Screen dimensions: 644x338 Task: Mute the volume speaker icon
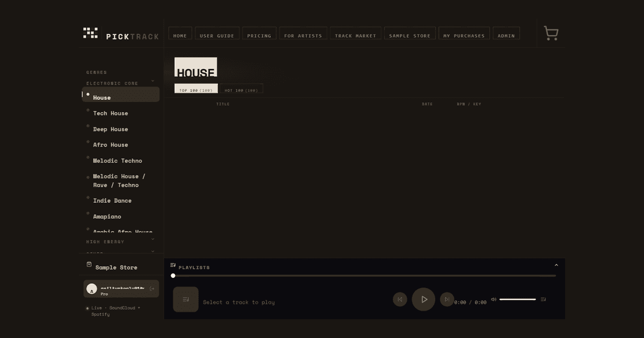point(494,299)
